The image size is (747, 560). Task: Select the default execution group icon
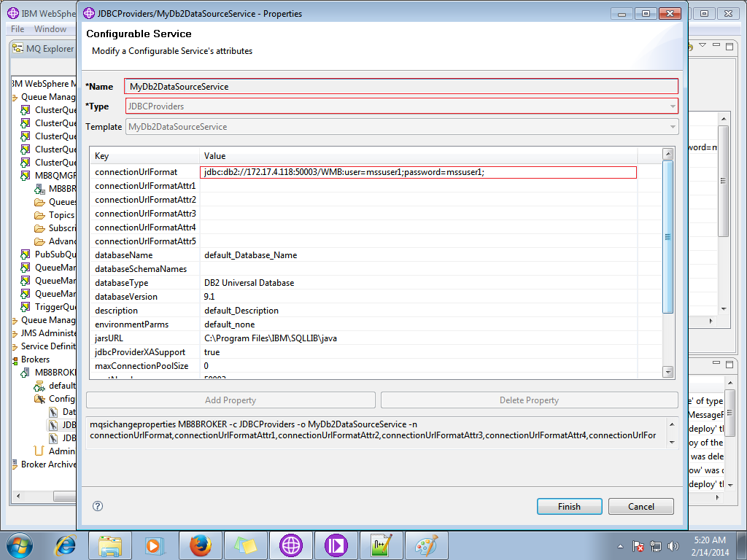click(x=39, y=386)
